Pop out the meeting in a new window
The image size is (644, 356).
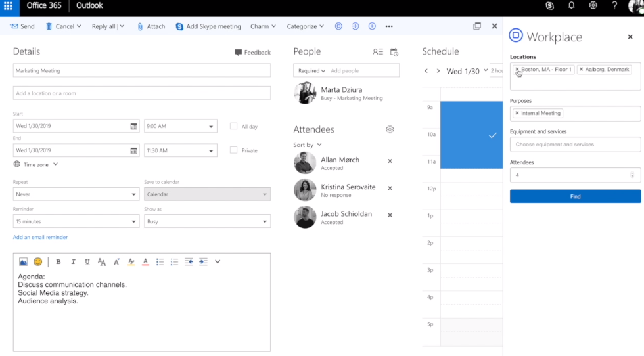click(477, 26)
